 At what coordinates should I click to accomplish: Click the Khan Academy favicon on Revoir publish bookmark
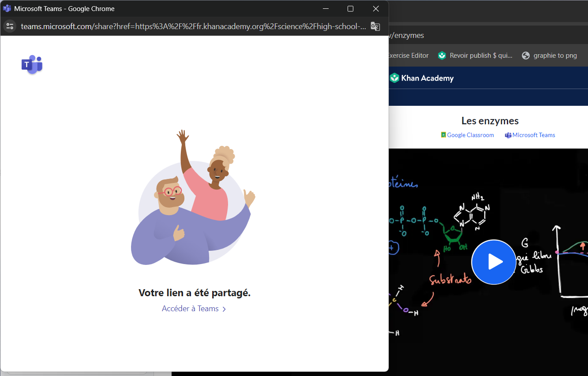442,55
